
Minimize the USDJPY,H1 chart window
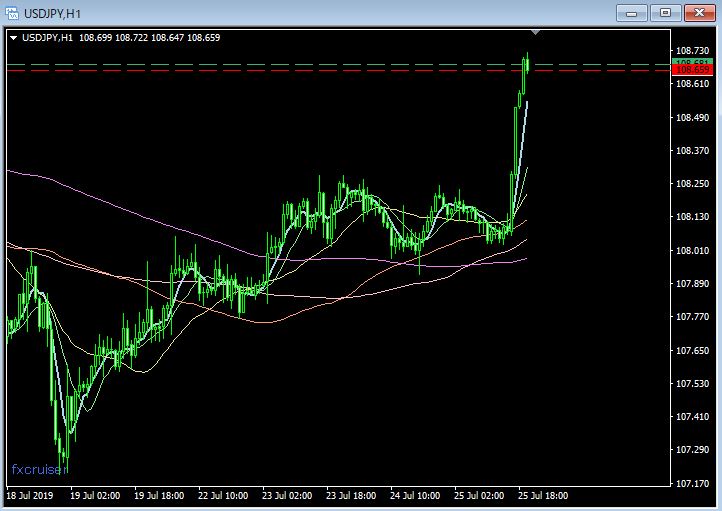tap(632, 13)
